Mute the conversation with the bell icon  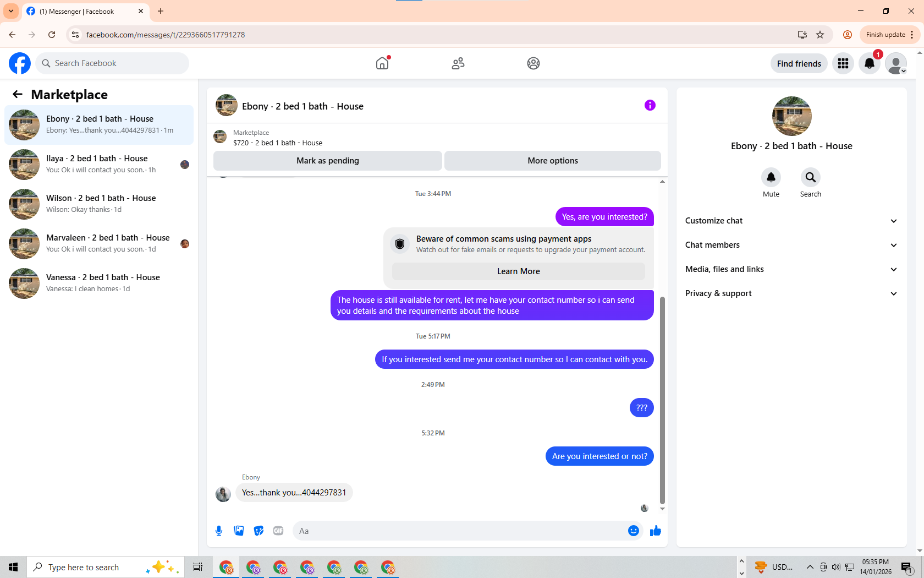[771, 177]
